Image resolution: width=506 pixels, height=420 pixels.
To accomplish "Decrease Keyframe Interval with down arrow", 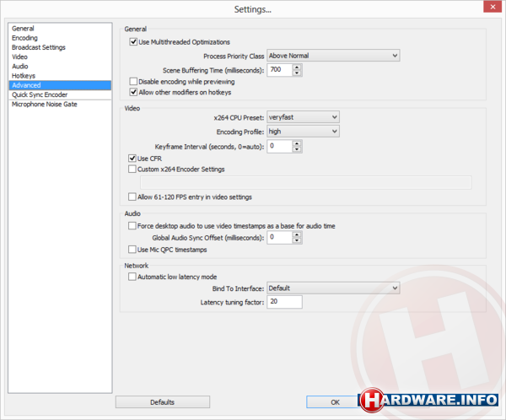I will (297, 149).
